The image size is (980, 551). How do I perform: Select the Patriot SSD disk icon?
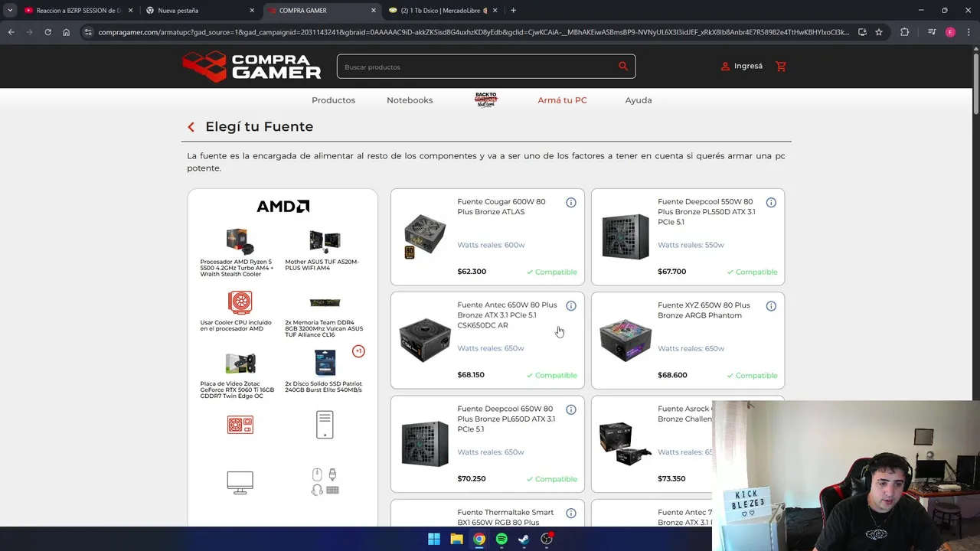tap(325, 363)
